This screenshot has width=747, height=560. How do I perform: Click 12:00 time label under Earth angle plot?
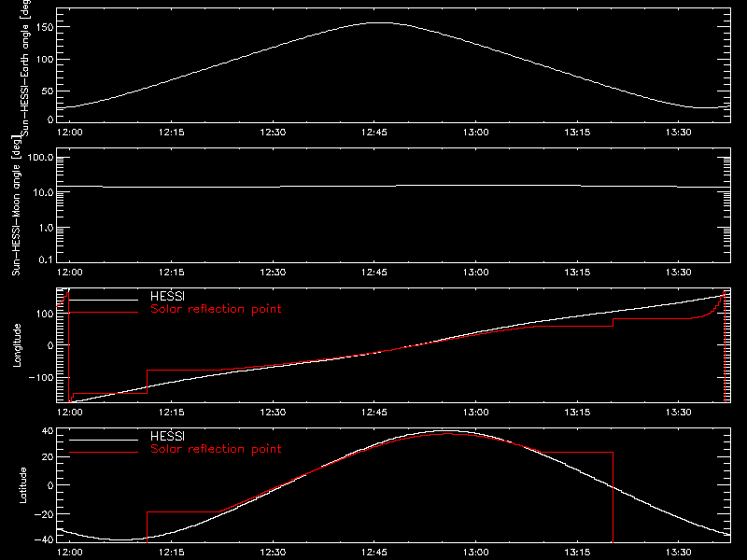click(x=69, y=132)
